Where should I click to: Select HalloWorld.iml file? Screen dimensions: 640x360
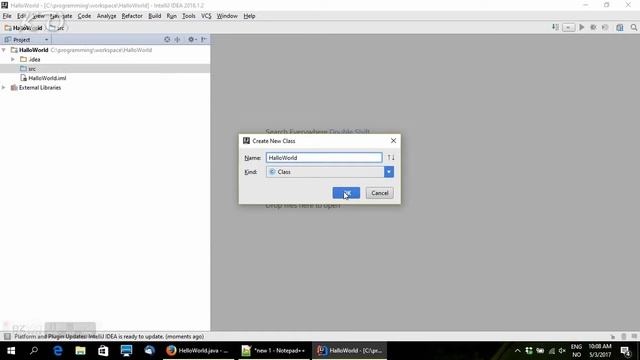tap(47, 78)
